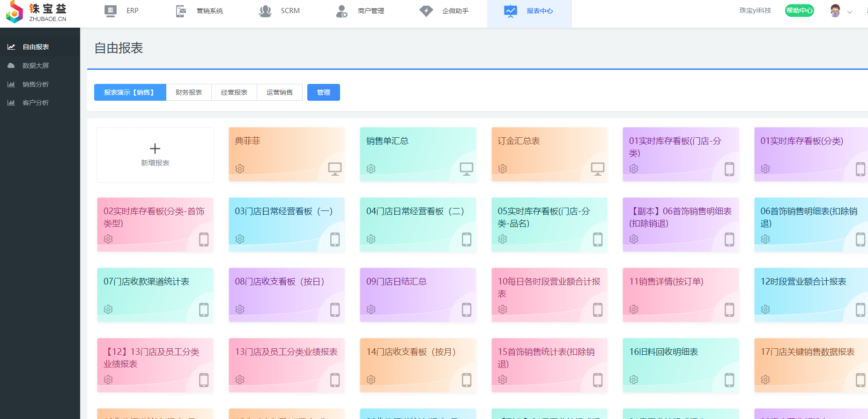
Task: Open 06首饰销售明细表(扣除销退) card
Action: click(811, 225)
